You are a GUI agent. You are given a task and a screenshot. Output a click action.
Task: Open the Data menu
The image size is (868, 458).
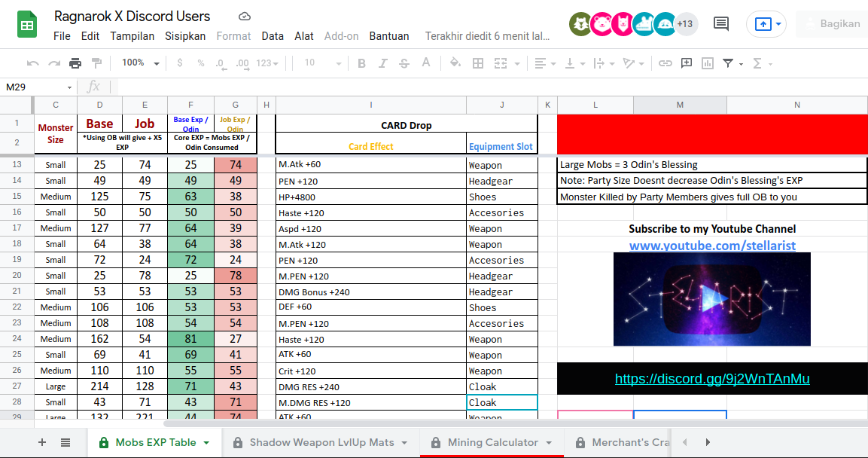[273, 35]
